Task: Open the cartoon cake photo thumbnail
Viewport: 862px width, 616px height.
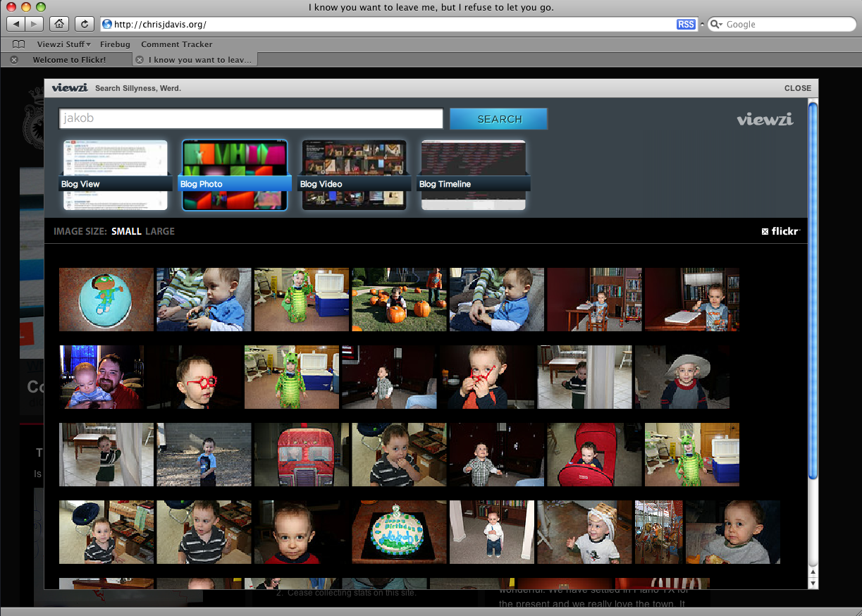Action: pos(106,300)
